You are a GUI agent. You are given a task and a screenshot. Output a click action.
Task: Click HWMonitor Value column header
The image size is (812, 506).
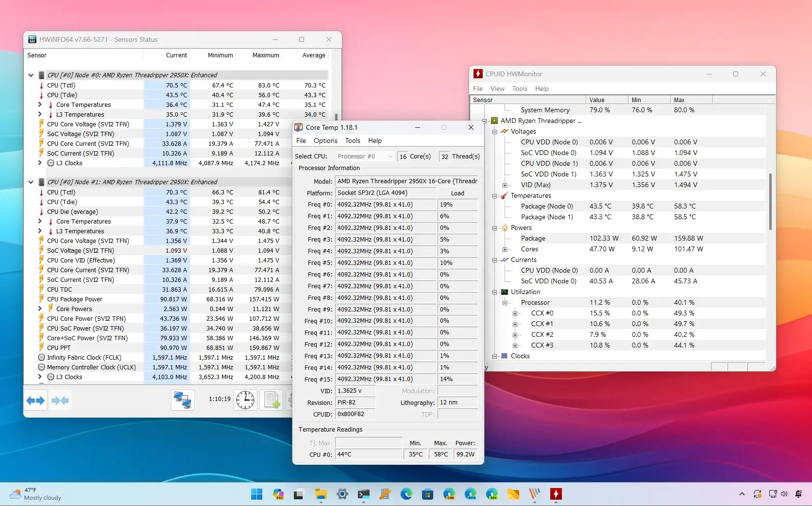coord(607,100)
